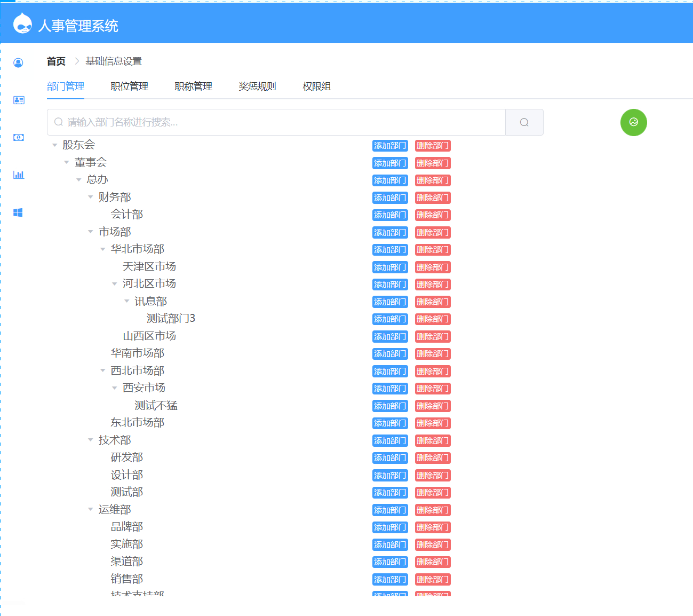Click 删除部门 for 天津区市场
This screenshot has height=616, width=693.
tap(433, 267)
